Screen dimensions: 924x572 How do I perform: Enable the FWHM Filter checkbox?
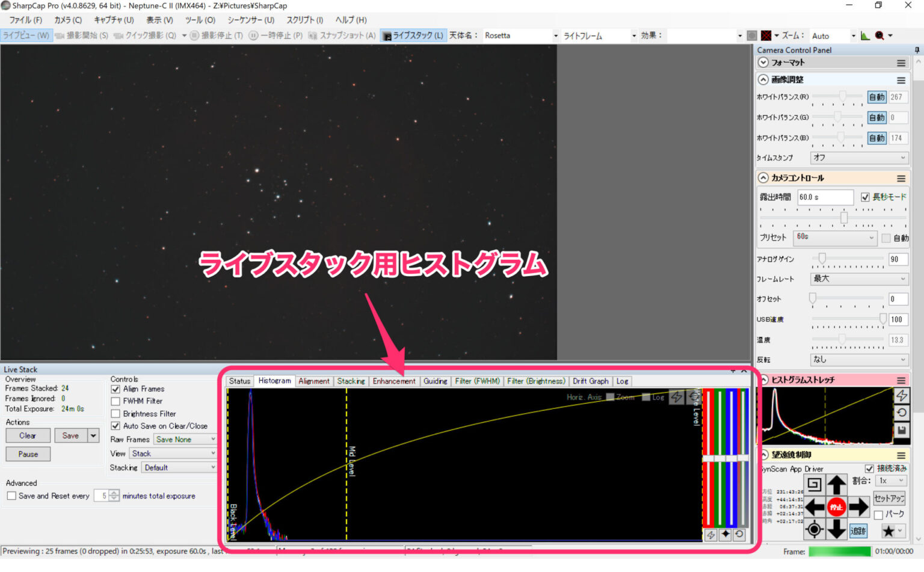pos(115,401)
